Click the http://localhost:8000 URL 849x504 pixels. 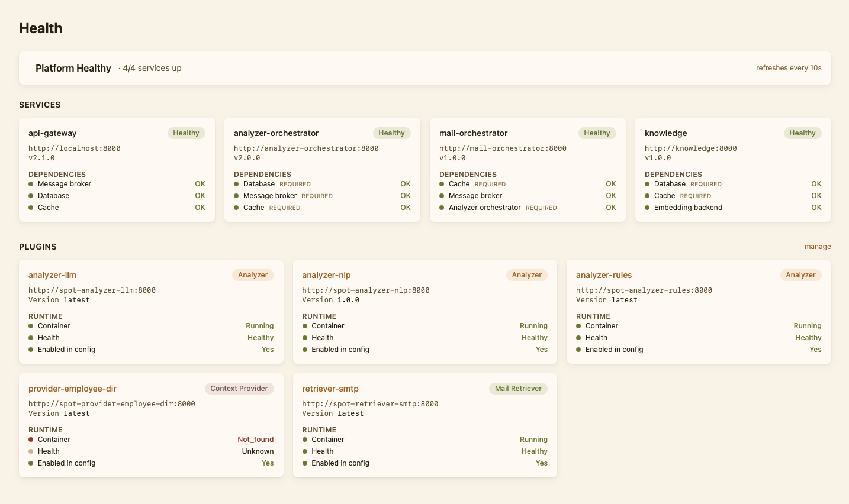click(75, 148)
